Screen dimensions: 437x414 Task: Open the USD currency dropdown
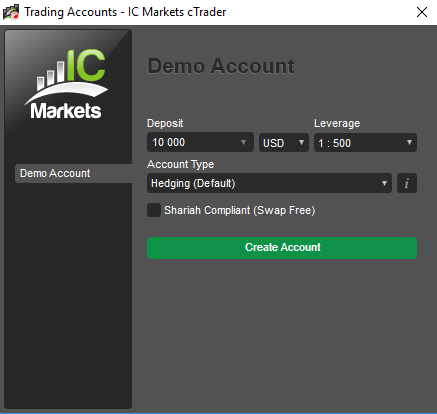(284, 143)
